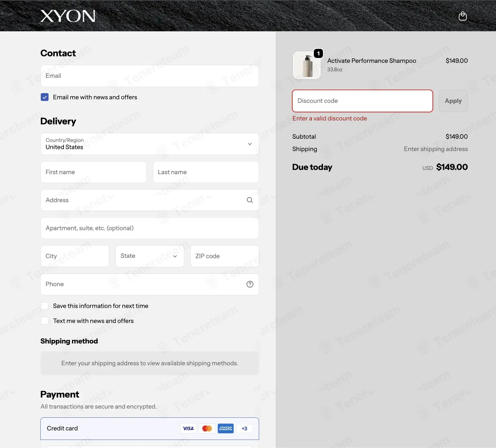This screenshot has width=496, height=448.
Task: Click the Shipping method heading
Action: coord(69,341)
